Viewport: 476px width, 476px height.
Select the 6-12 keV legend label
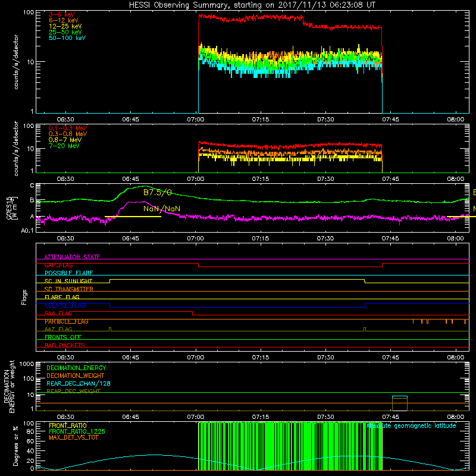pyautogui.click(x=64, y=20)
